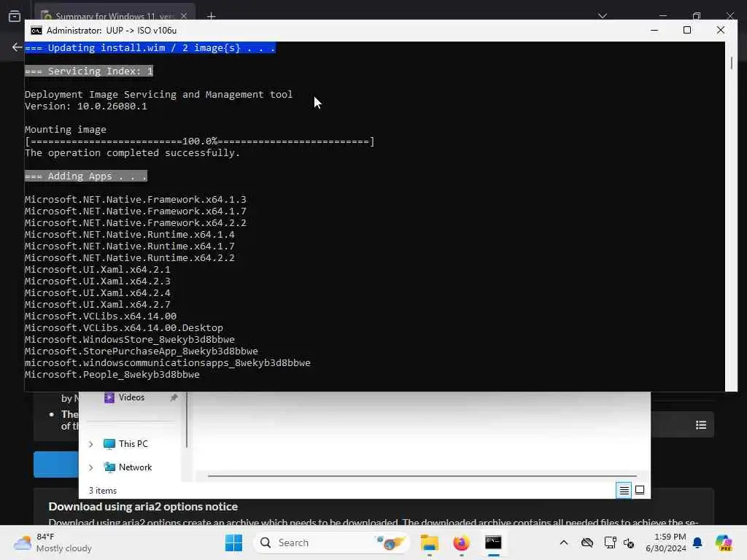The width and height of the screenshot is (747, 560).
Task: Click the 'Adding Apps' heading line
Action: pos(86,176)
